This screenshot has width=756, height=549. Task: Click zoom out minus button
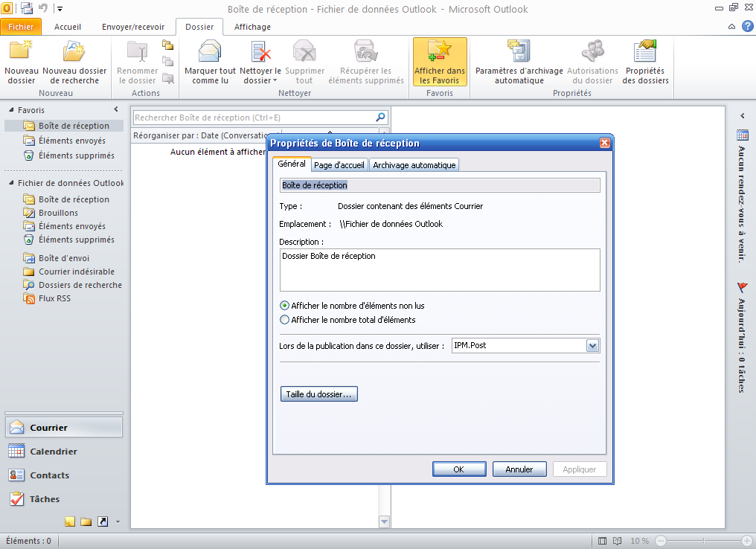661,541
